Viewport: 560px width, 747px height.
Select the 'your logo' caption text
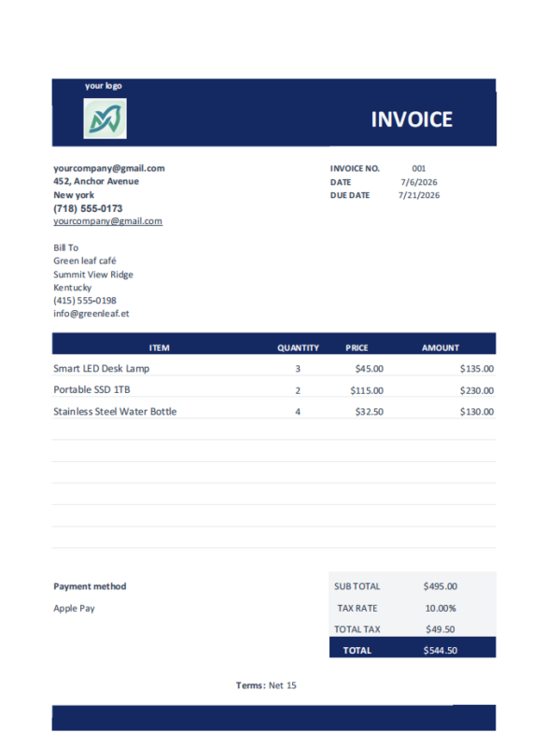104,86
